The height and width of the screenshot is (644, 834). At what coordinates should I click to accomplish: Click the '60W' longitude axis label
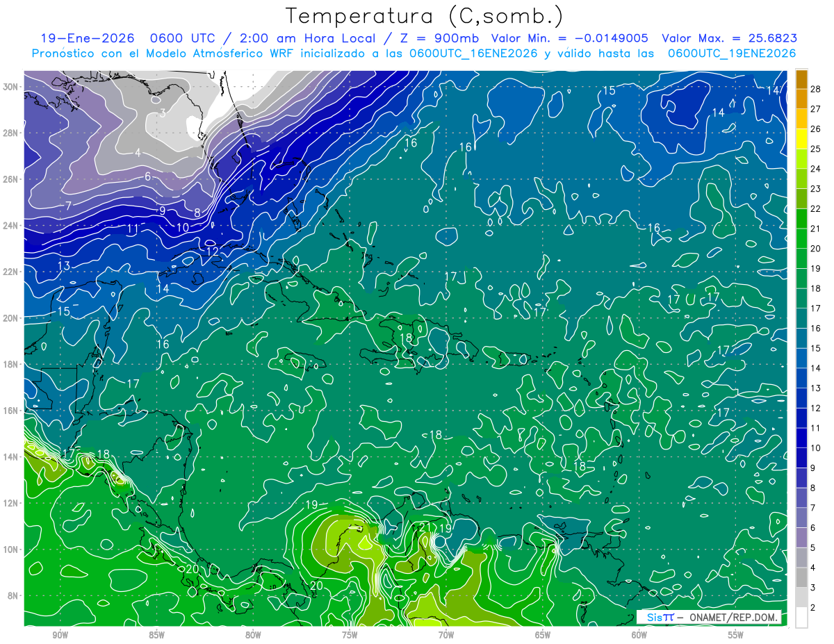[x=639, y=635]
